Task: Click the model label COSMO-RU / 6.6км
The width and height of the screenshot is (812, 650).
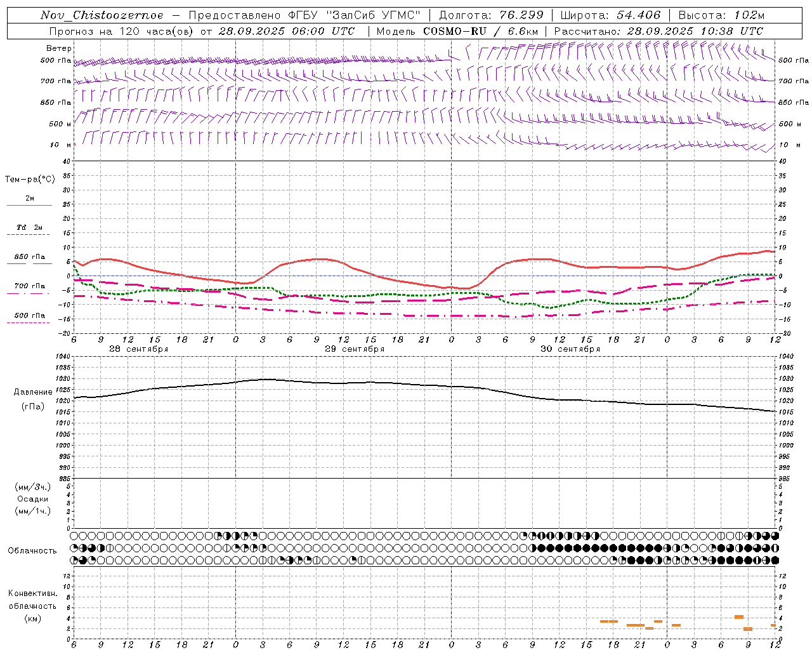Action: click(x=481, y=31)
